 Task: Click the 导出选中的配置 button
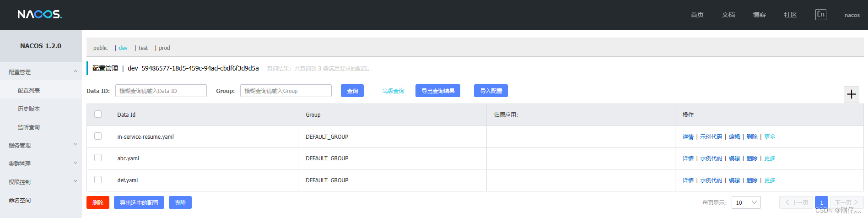point(139,202)
